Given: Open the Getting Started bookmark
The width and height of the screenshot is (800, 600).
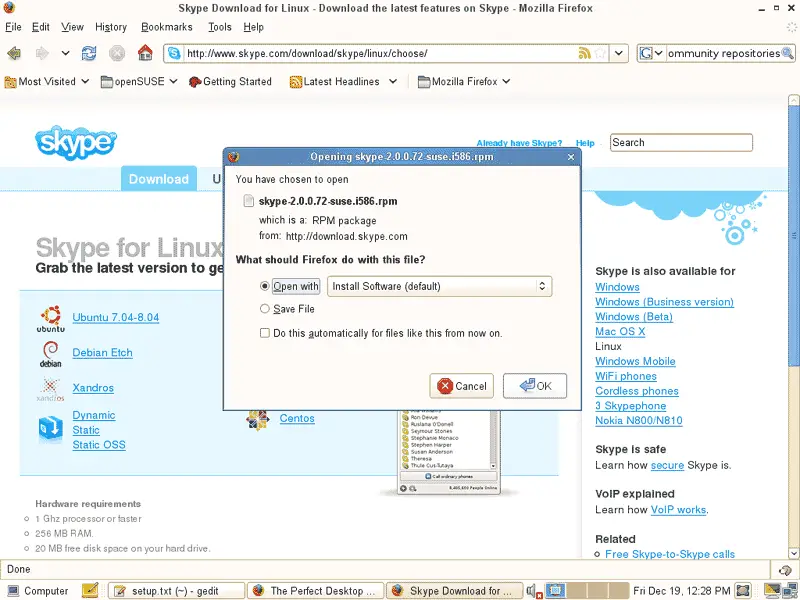Looking at the screenshot, I should (x=230, y=82).
